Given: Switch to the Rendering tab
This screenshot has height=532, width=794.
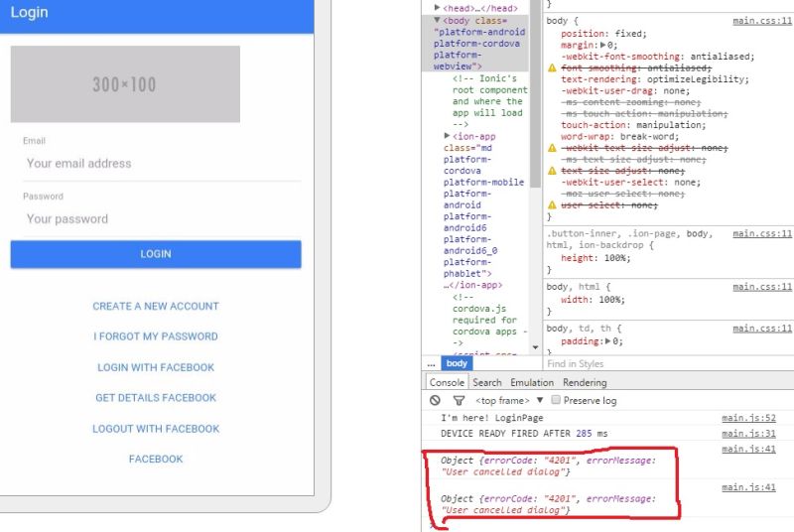Looking at the screenshot, I should click(x=585, y=383).
